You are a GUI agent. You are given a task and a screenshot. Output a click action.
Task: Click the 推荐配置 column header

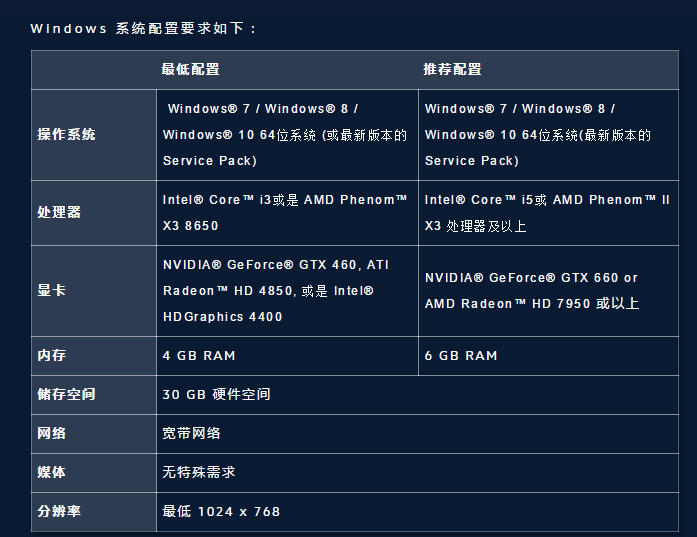pyautogui.click(x=452, y=70)
